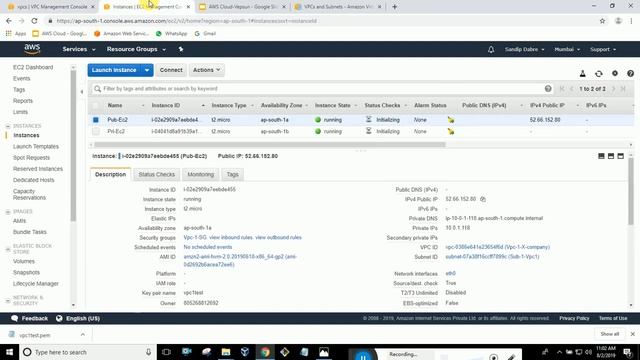640x360 pixels.
Task: Click the instances table horizontal scrollbar
Action: tap(270, 144)
